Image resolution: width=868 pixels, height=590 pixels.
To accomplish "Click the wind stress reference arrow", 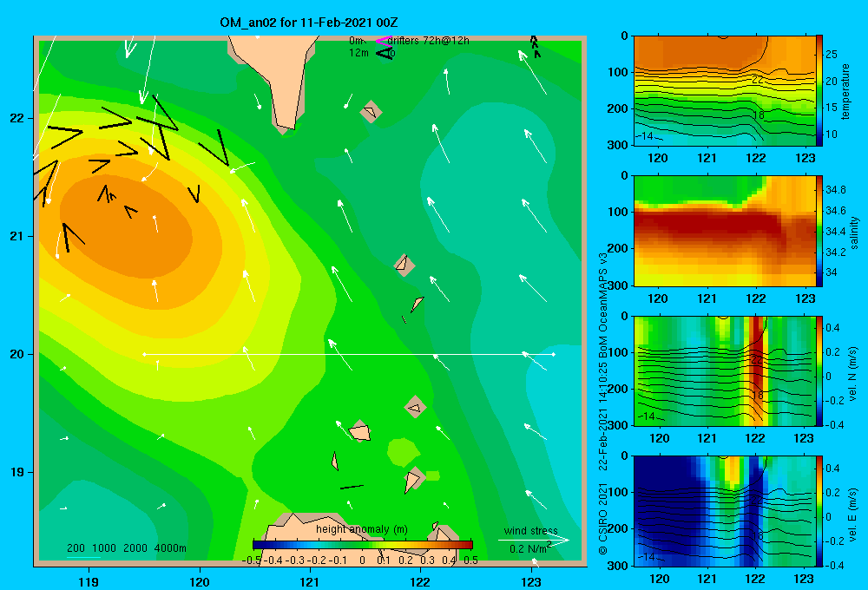I will pyautogui.click(x=534, y=541).
